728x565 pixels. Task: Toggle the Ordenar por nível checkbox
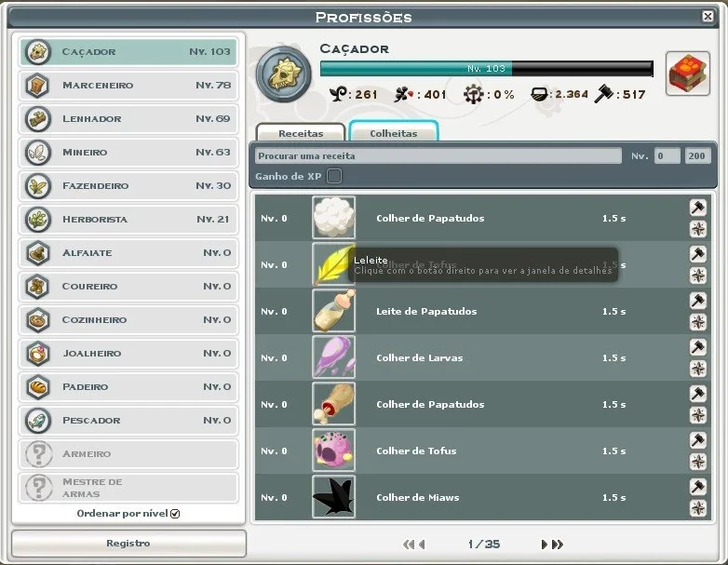point(175,514)
